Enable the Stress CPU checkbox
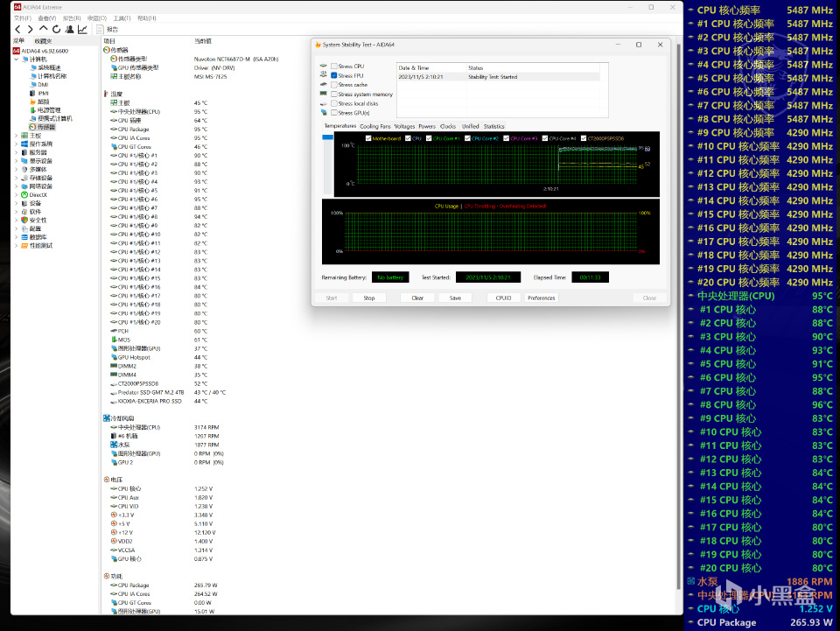The image size is (840, 631). [x=334, y=67]
